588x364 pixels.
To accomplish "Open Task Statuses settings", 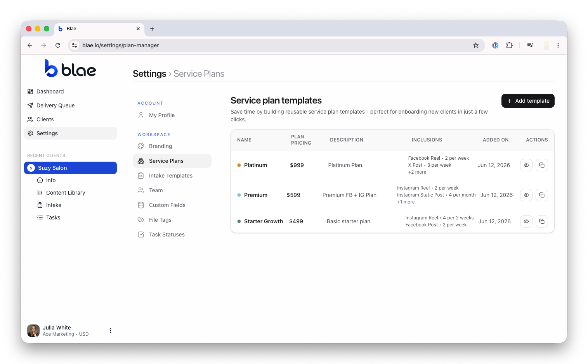I will [x=172, y=235].
